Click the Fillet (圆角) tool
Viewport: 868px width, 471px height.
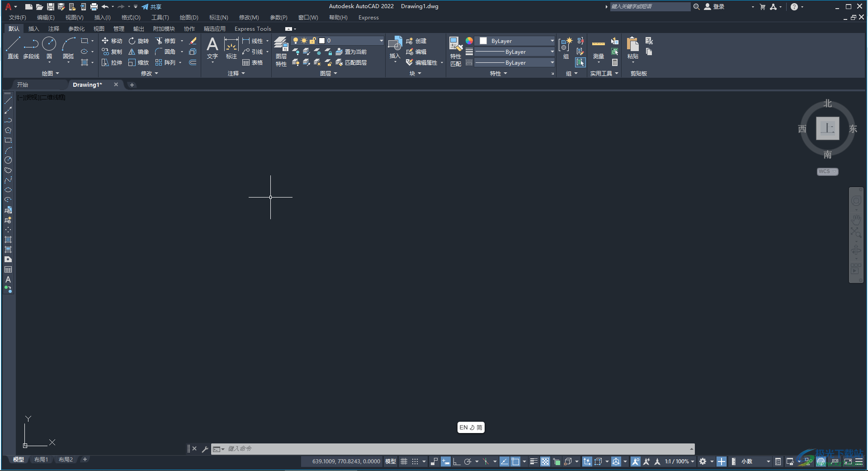click(x=165, y=52)
